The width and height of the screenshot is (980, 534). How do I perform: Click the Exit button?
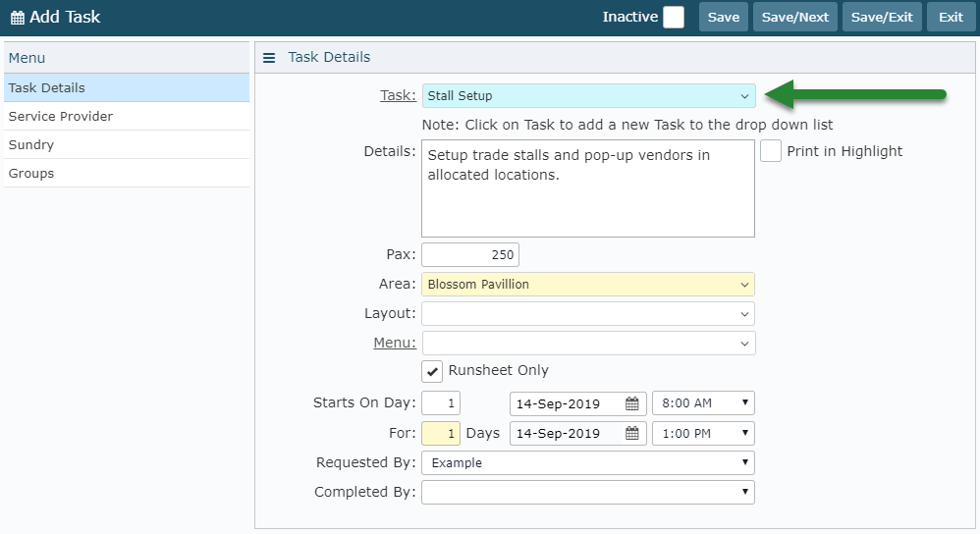point(951,17)
